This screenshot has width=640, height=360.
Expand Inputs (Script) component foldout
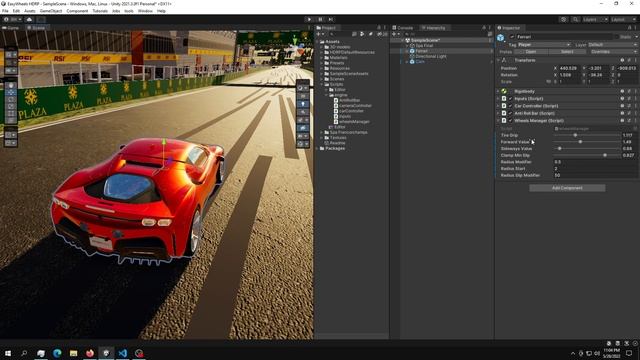498,99
